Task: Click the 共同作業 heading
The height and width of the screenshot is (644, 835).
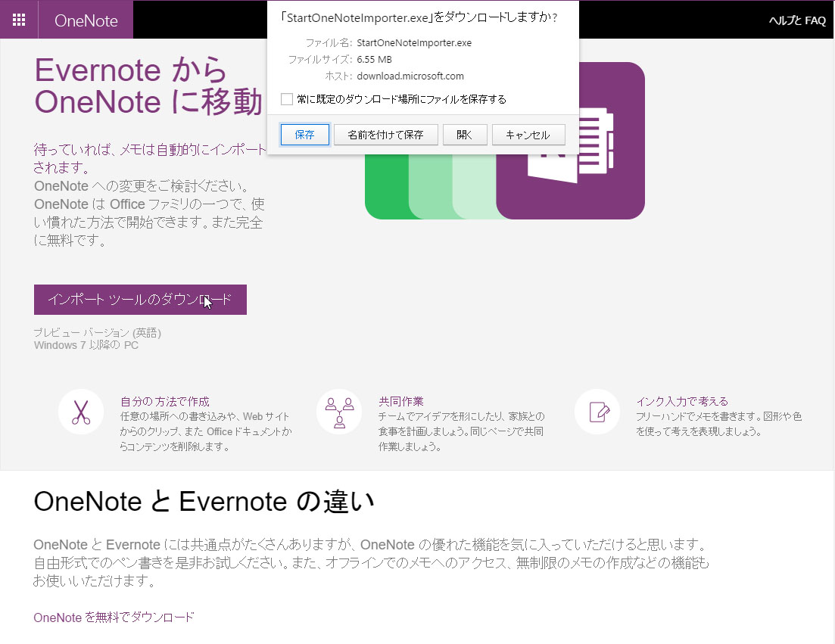Action: [401, 401]
